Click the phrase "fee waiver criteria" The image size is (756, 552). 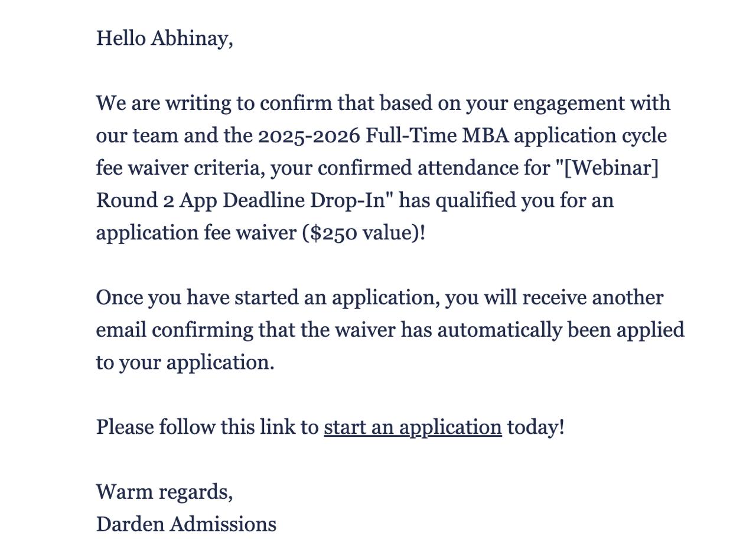[x=180, y=168]
